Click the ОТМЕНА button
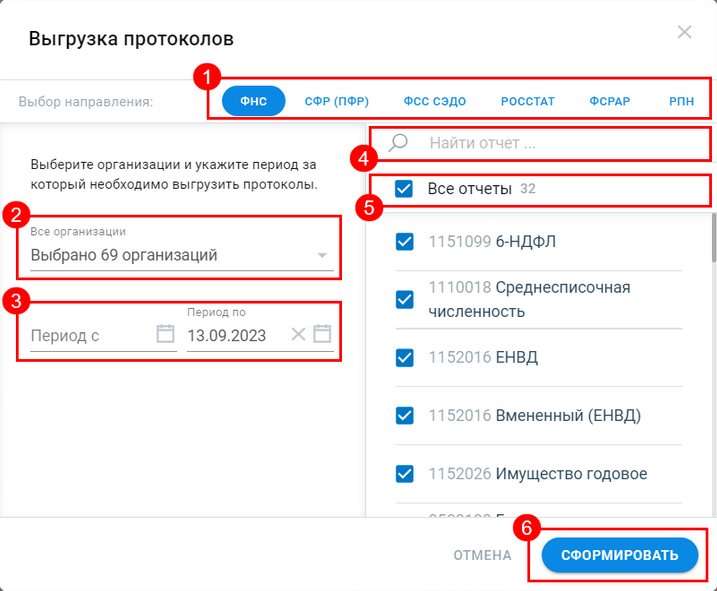This screenshot has width=717, height=591. point(482,555)
